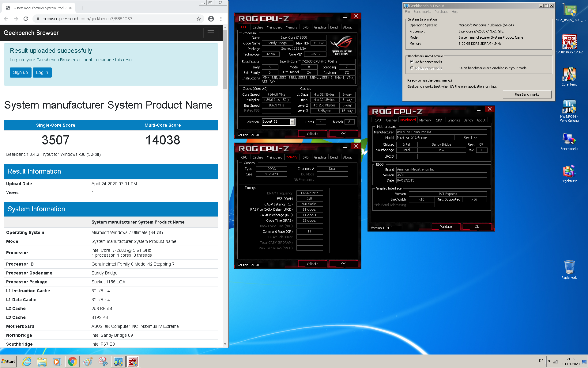Switch to Geekbench 3 taskbar item
The image size is (588, 368).
point(118,362)
